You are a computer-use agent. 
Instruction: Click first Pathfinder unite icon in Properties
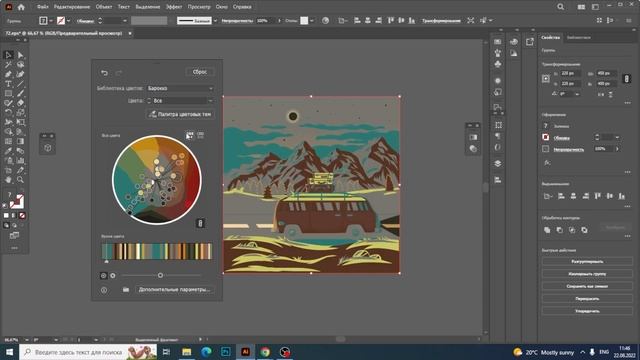pyautogui.click(x=547, y=230)
